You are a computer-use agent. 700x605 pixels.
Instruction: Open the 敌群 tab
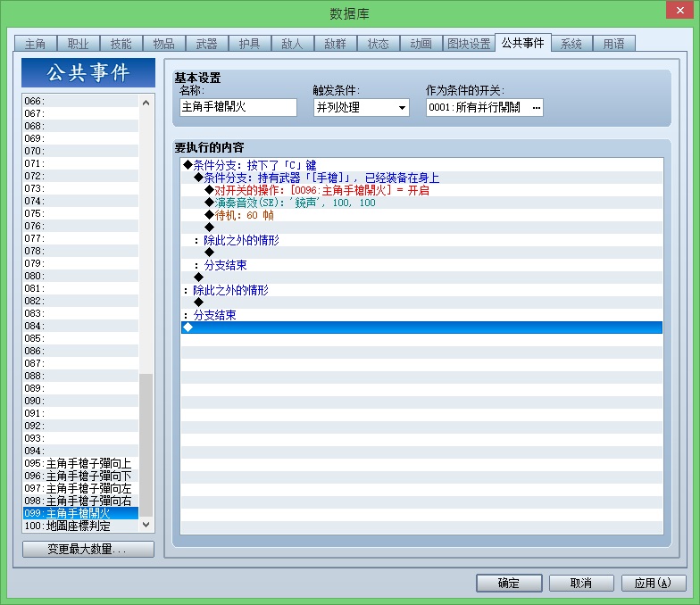click(336, 44)
